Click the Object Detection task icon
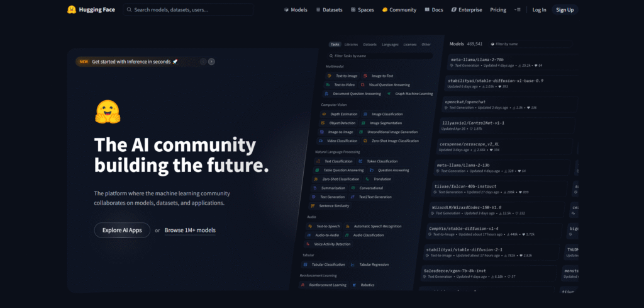The height and width of the screenshot is (308, 644). click(323, 123)
